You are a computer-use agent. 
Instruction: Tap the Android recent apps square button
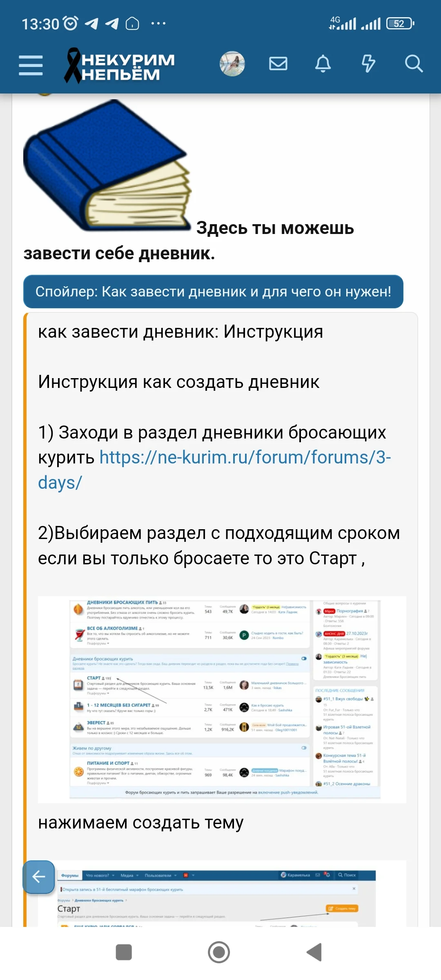pos(124,952)
